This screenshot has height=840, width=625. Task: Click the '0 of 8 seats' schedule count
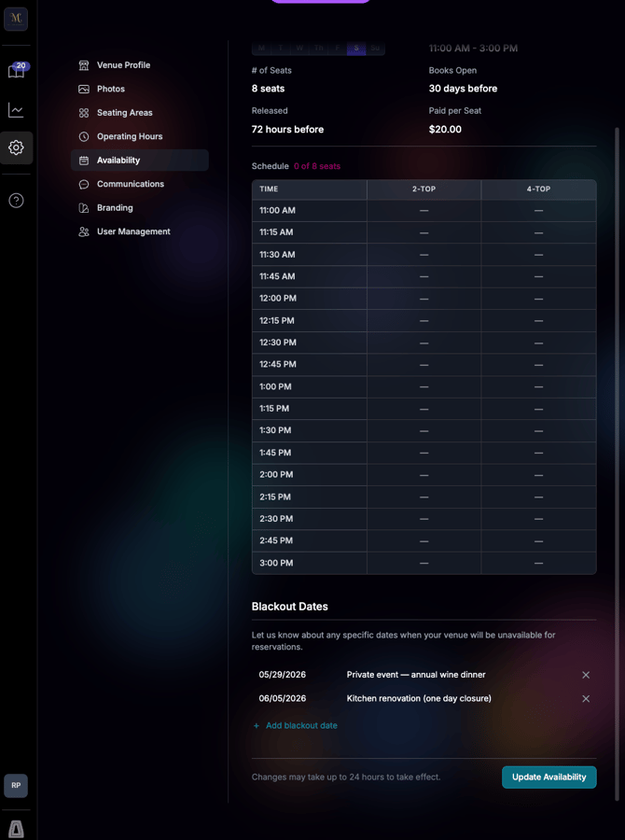coord(317,167)
